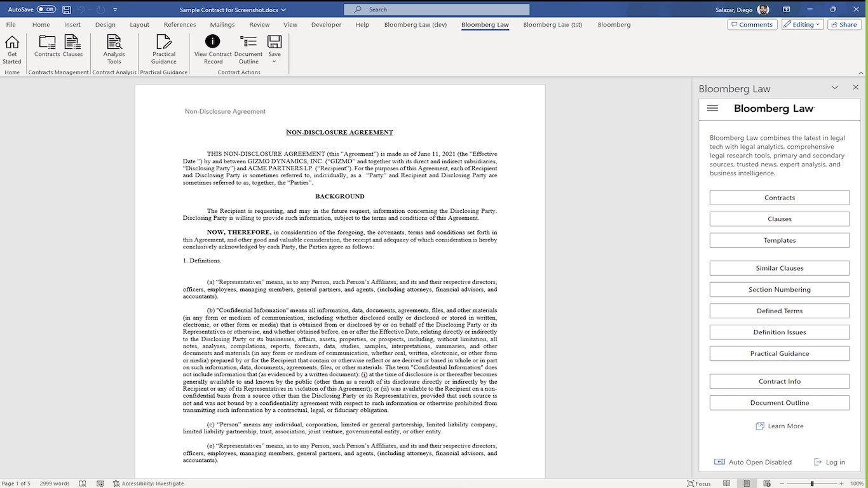Click the Templates pane button

tap(779, 240)
